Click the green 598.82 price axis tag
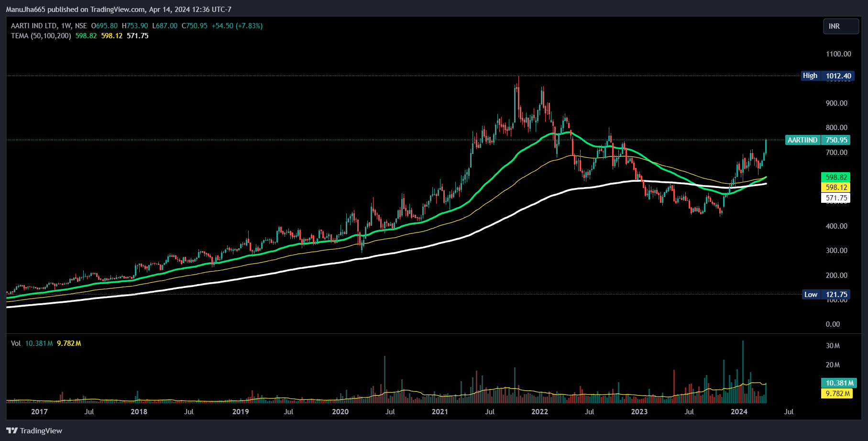This screenshot has width=868, height=441. point(836,177)
